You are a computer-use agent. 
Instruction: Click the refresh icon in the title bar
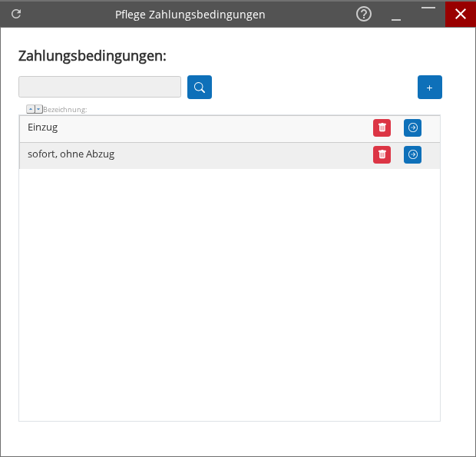[16, 14]
